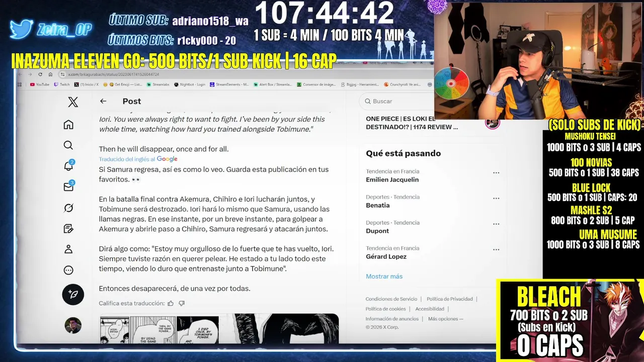644x362 pixels.
Task: Open the Inicio / X bookmark
Action: click(87, 84)
